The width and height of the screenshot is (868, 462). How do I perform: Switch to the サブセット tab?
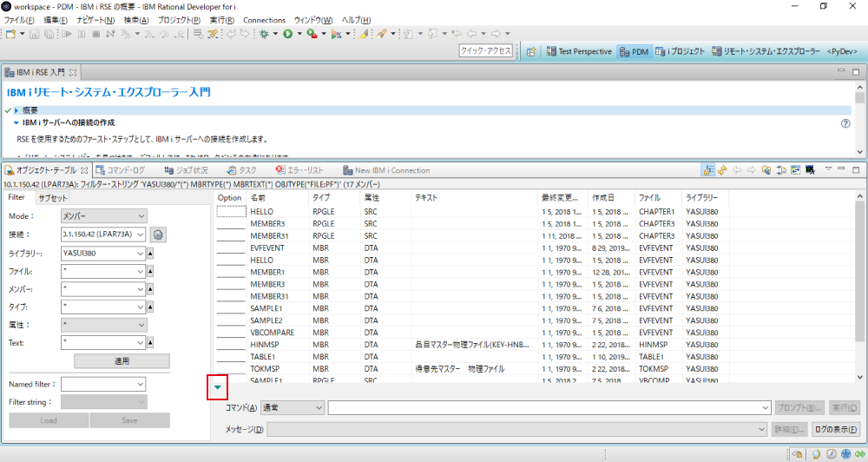pyautogui.click(x=53, y=198)
